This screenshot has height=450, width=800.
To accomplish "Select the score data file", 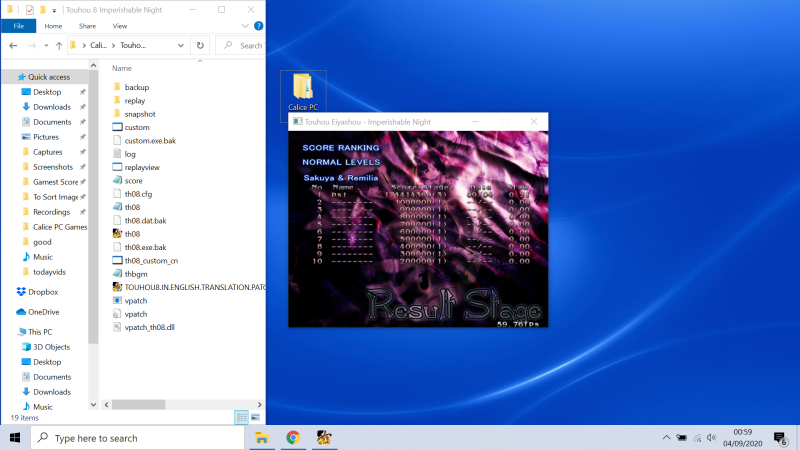I will click(133, 181).
